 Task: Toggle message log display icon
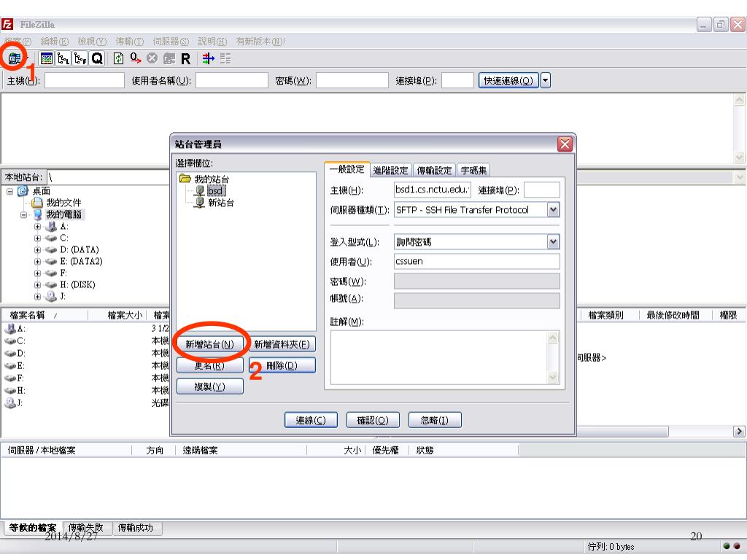47,58
